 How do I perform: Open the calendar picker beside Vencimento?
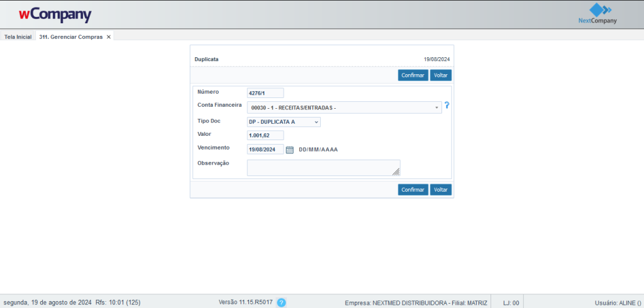coord(290,150)
